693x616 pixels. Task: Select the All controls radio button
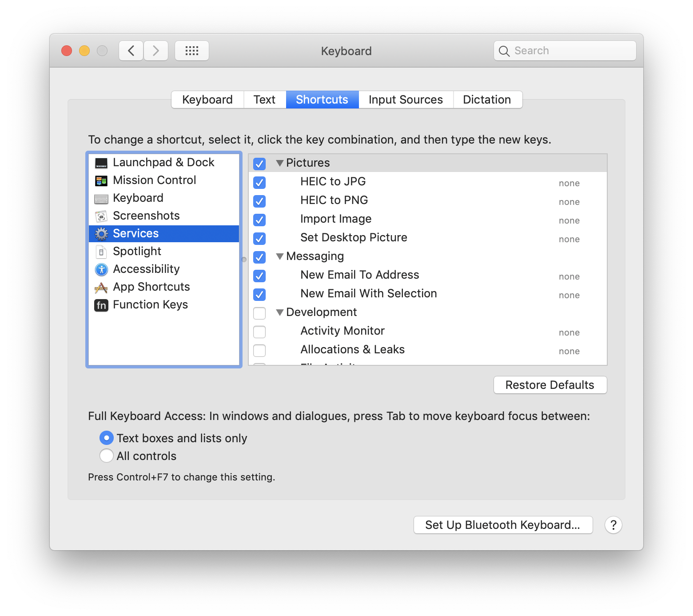[x=106, y=456]
